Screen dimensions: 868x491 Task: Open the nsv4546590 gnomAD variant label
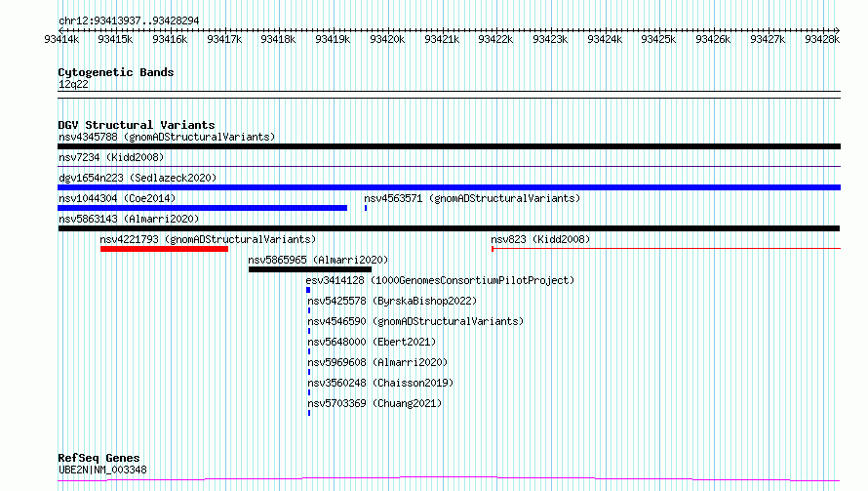pyautogui.click(x=415, y=321)
